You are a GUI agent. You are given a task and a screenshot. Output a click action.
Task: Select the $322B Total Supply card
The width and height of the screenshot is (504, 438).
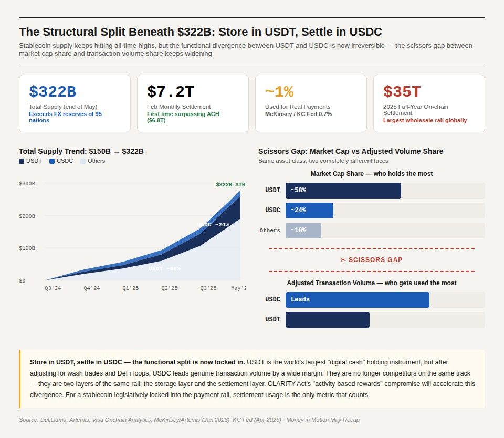75,103
